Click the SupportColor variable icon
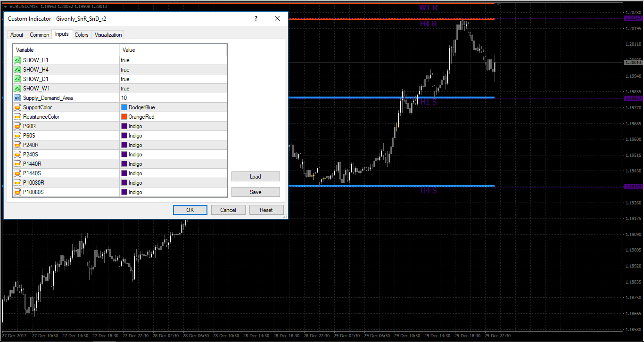 [17, 107]
